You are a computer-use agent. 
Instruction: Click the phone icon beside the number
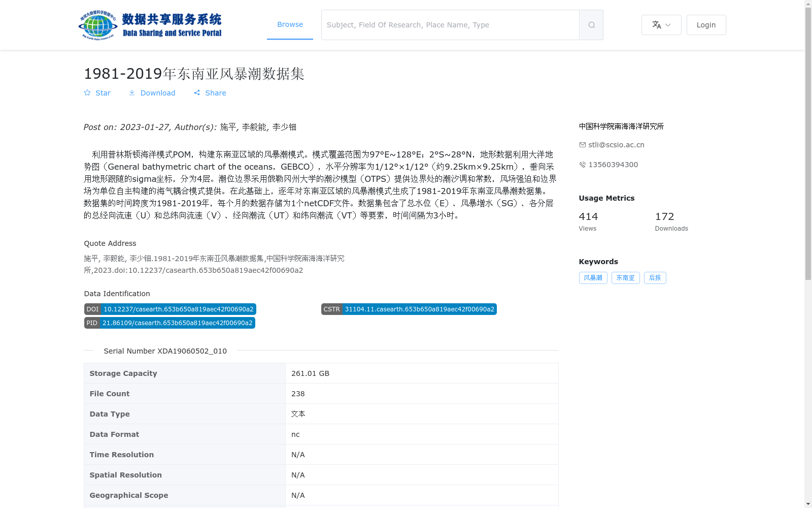click(x=583, y=165)
